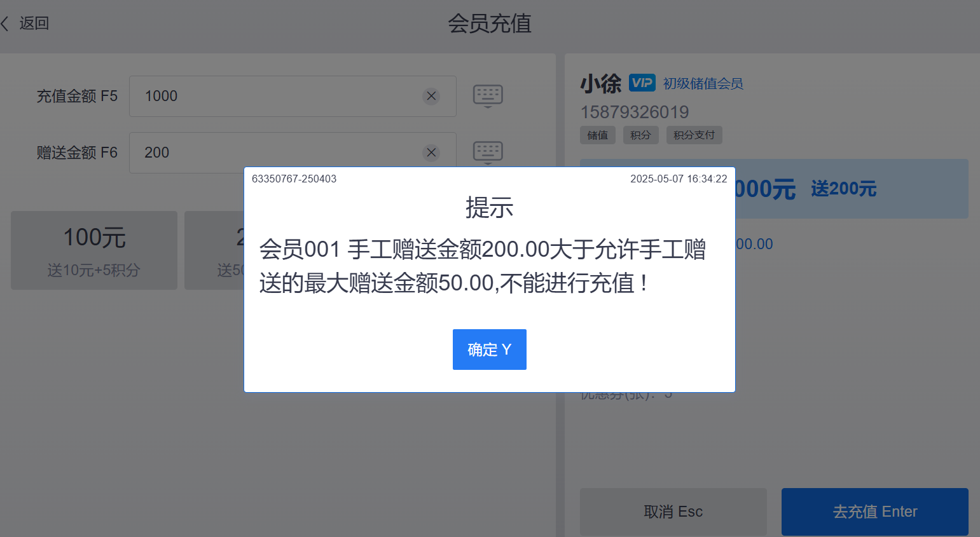Click the 取消 Esc button
This screenshot has width=980, height=537.
point(673,512)
